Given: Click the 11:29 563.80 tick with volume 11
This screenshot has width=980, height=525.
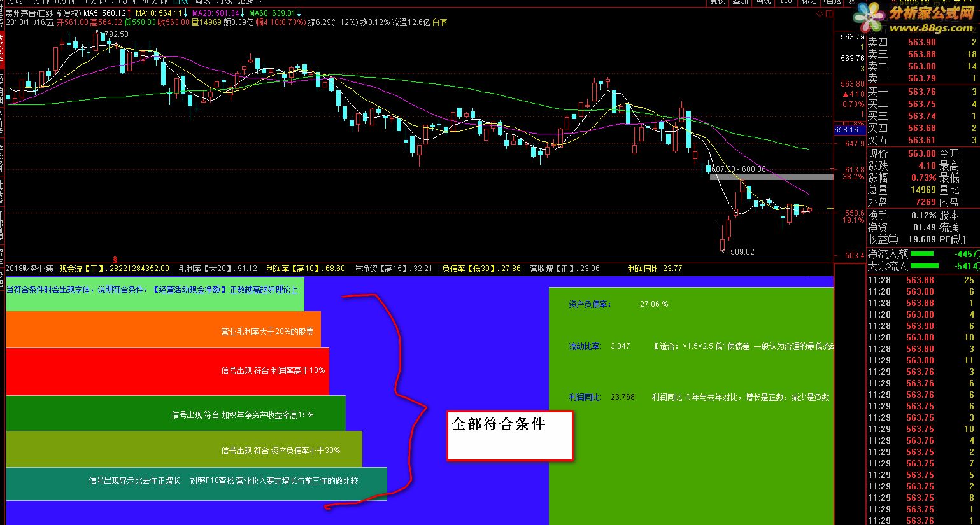Looking at the screenshot, I should coord(923,360).
